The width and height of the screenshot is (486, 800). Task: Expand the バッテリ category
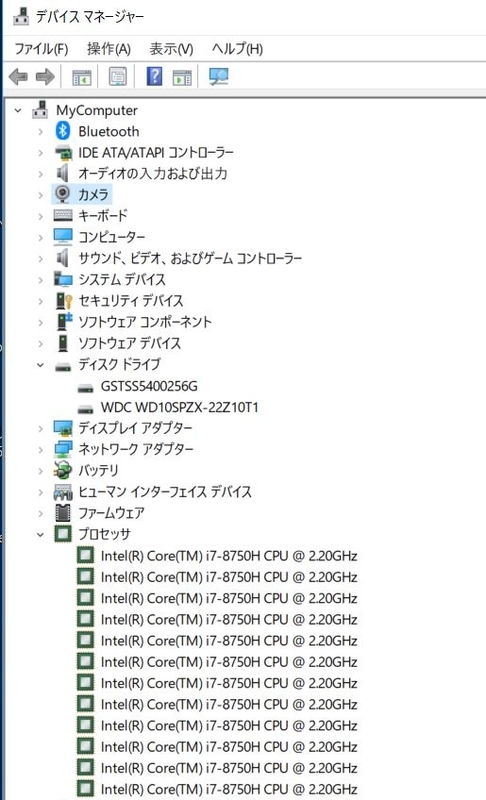[40, 471]
